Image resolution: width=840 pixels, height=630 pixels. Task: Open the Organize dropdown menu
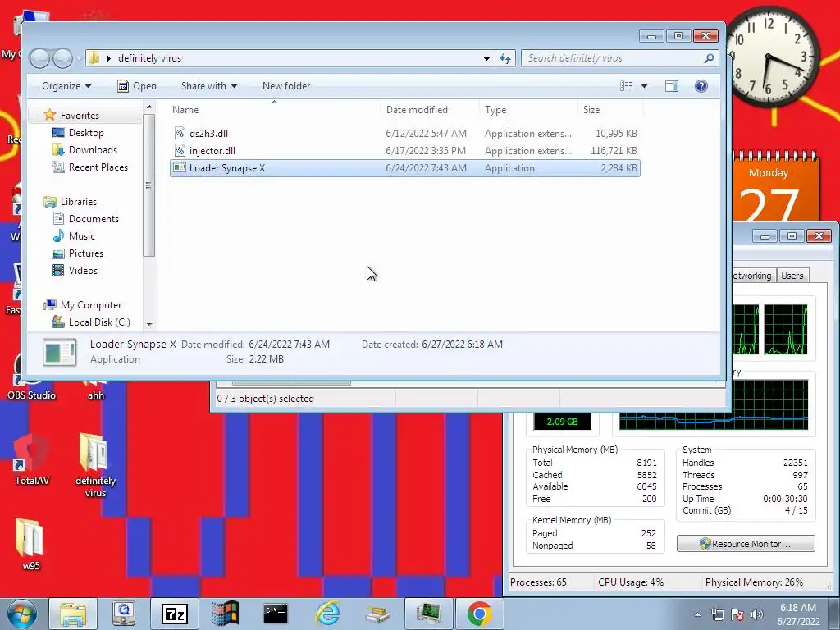66,86
